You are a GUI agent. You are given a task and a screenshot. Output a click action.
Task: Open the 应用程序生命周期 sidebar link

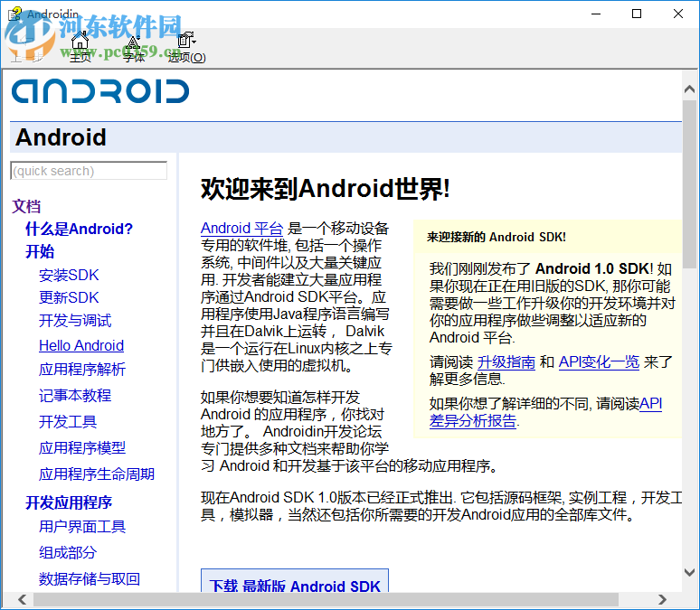[97, 474]
